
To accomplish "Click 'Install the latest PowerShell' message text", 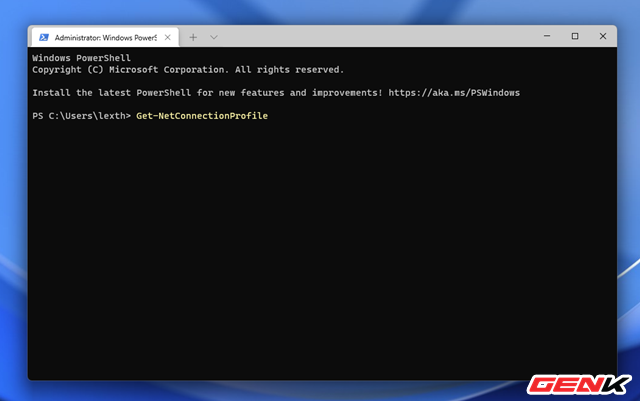I will click(207, 93).
